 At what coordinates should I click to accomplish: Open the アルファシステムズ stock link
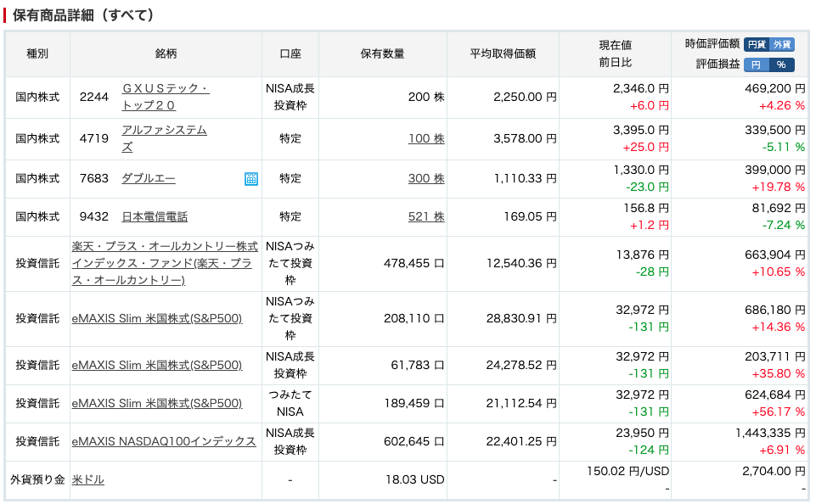[164, 138]
